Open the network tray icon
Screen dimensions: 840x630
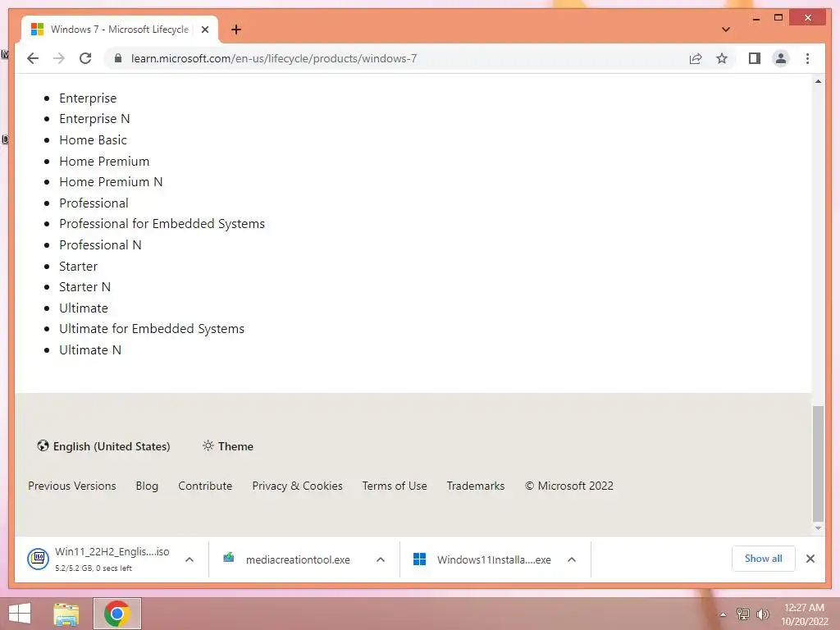click(x=743, y=614)
